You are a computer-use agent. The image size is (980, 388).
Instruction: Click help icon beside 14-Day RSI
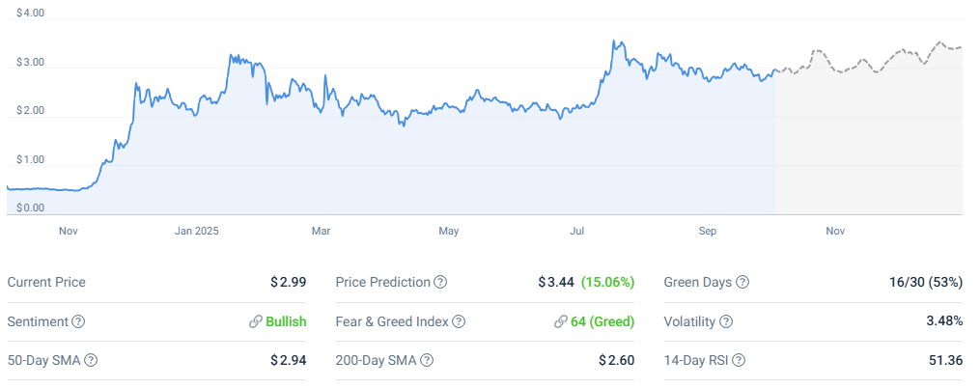click(739, 360)
